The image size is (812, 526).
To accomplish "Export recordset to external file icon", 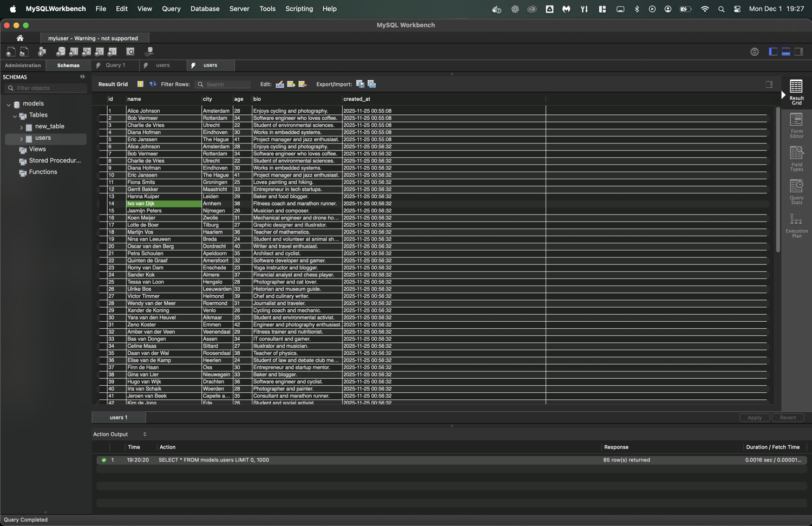I will coord(360,84).
